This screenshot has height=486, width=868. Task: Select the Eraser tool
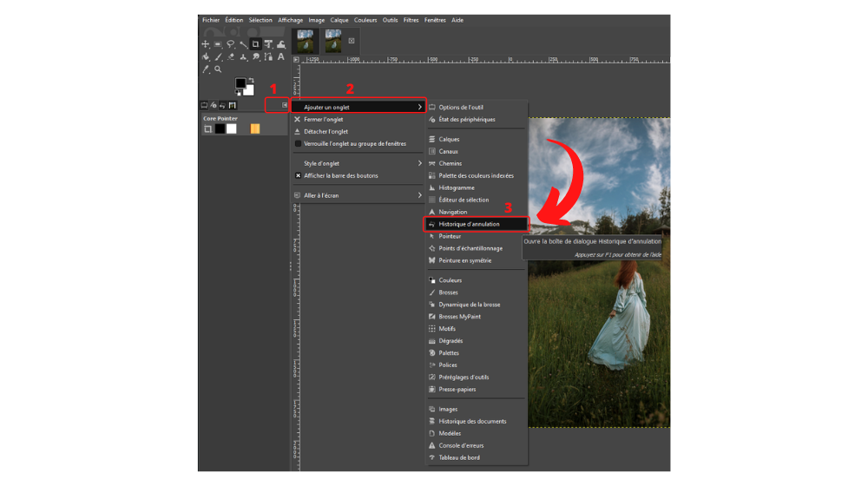[231, 56]
